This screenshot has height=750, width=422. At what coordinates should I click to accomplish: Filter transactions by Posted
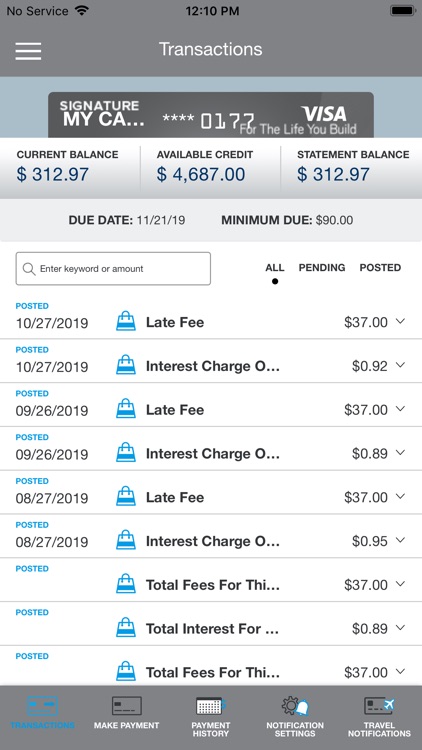(380, 267)
